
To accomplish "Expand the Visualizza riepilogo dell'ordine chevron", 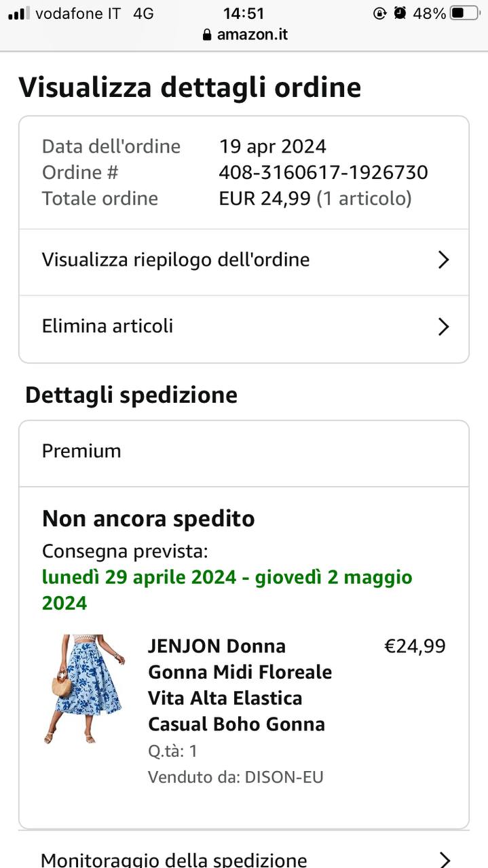I will click(x=443, y=260).
